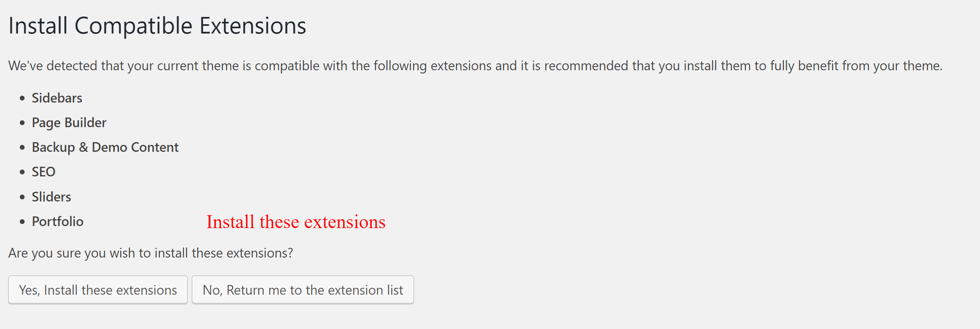Image resolution: width=980 pixels, height=329 pixels.
Task: Click the bullet point beside SEO
Action: tap(22, 172)
